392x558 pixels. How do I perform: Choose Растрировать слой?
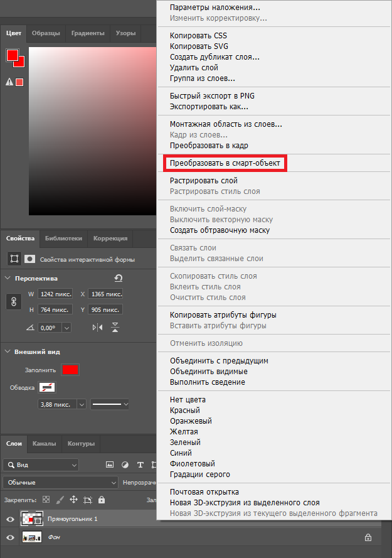[203, 180]
